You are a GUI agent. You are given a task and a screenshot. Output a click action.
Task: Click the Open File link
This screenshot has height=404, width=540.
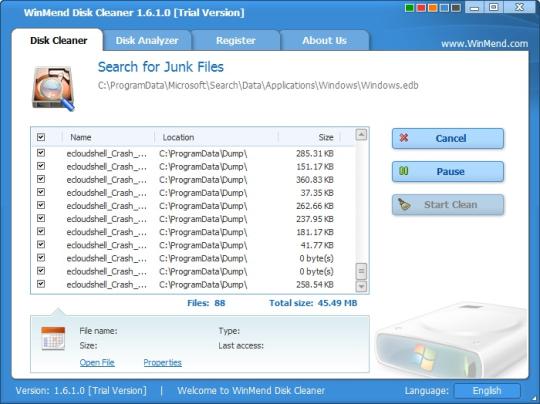pyautogui.click(x=97, y=362)
